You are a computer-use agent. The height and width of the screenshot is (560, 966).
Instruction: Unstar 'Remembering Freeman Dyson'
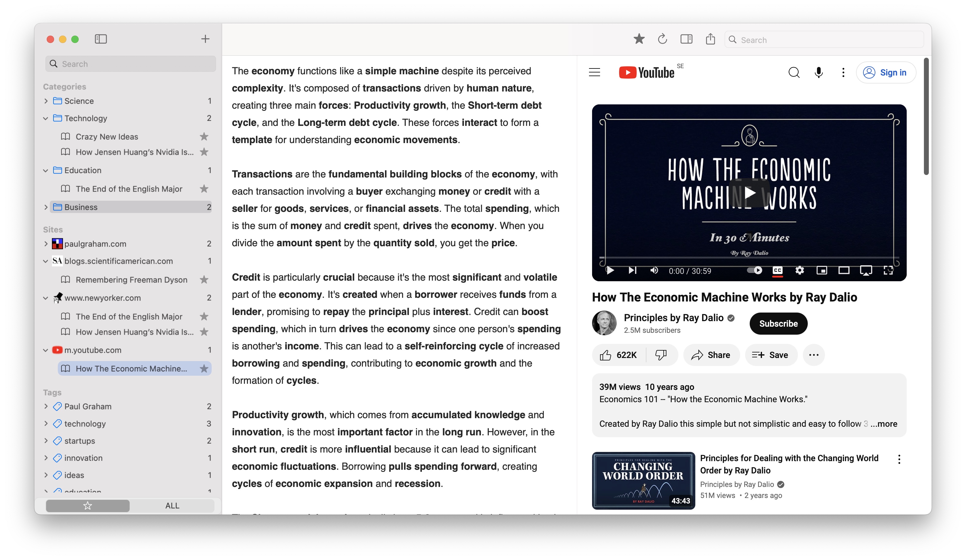(204, 280)
